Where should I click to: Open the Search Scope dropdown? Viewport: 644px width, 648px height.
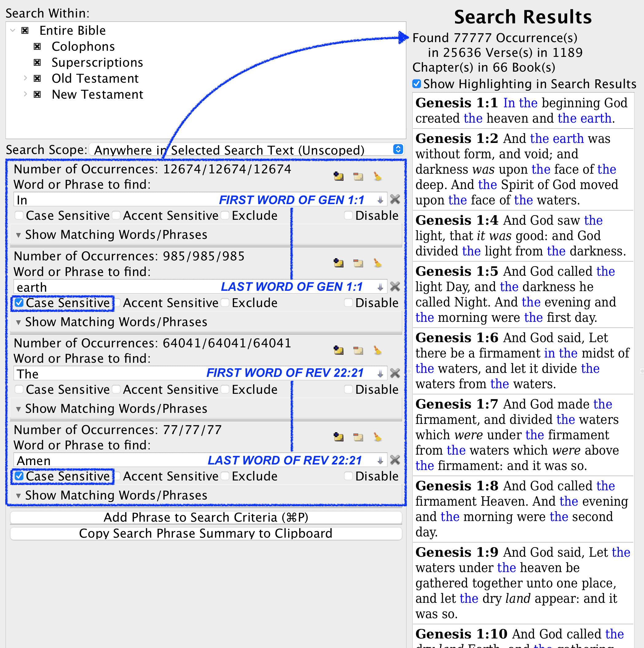(398, 149)
